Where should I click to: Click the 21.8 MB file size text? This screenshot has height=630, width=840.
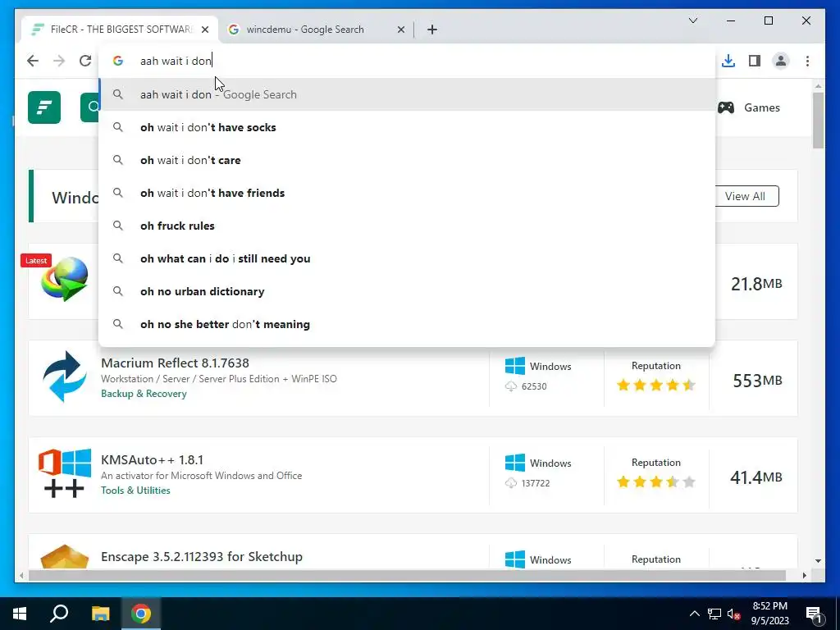click(756, 283)
